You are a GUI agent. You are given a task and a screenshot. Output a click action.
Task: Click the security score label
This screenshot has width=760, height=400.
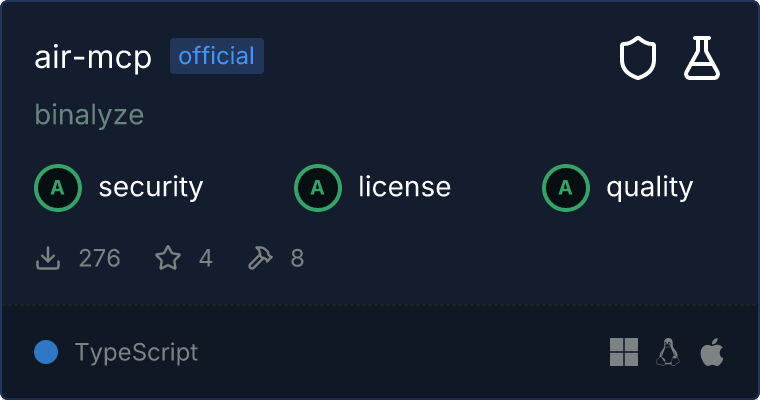click(x=151, y=188)
